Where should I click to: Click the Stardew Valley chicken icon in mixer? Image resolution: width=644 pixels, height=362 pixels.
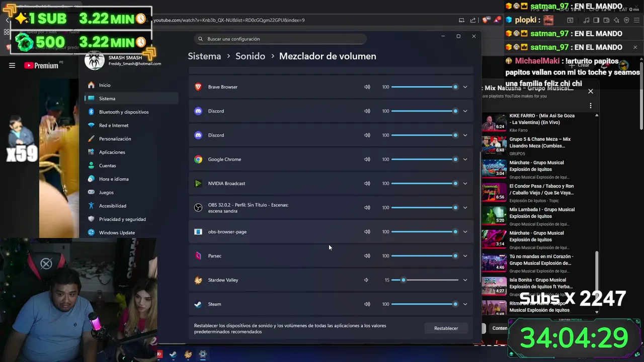198,280
